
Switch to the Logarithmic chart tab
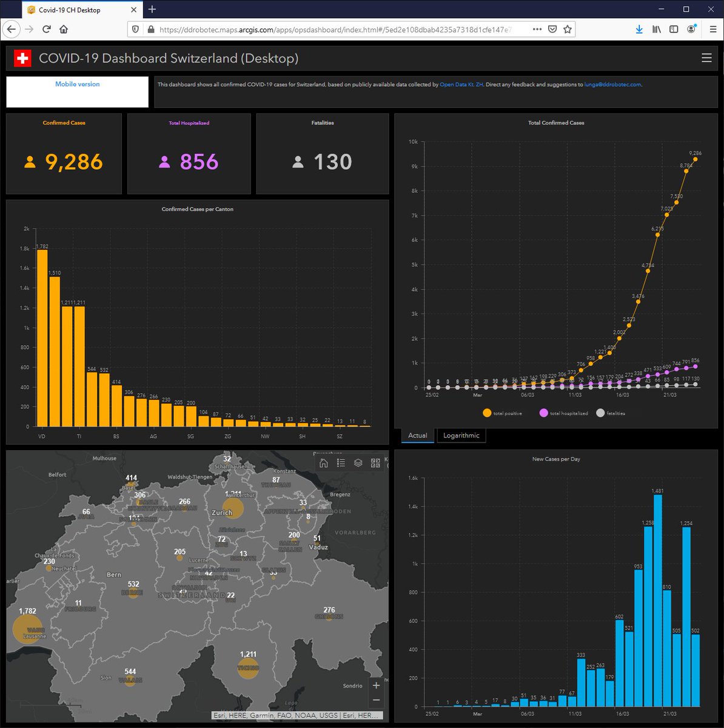point(461,435)
